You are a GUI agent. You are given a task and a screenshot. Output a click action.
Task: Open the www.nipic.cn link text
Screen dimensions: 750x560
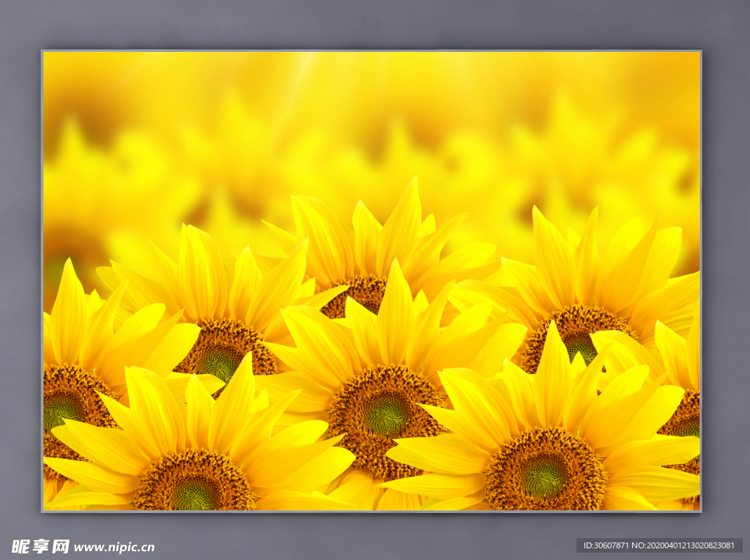(x=114, y=547)
